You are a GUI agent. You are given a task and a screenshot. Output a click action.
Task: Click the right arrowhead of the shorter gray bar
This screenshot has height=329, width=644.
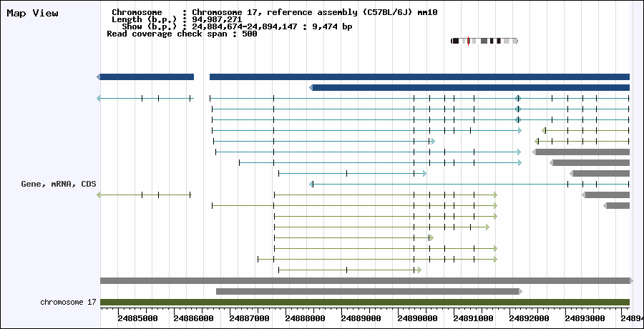pyautogui.click(x=520, y=291)
